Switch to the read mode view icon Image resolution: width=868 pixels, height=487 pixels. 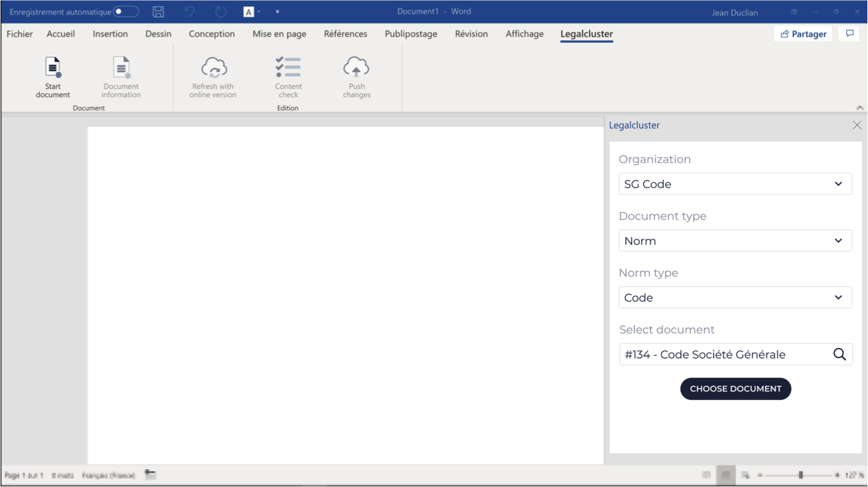[x=706, y=475]
